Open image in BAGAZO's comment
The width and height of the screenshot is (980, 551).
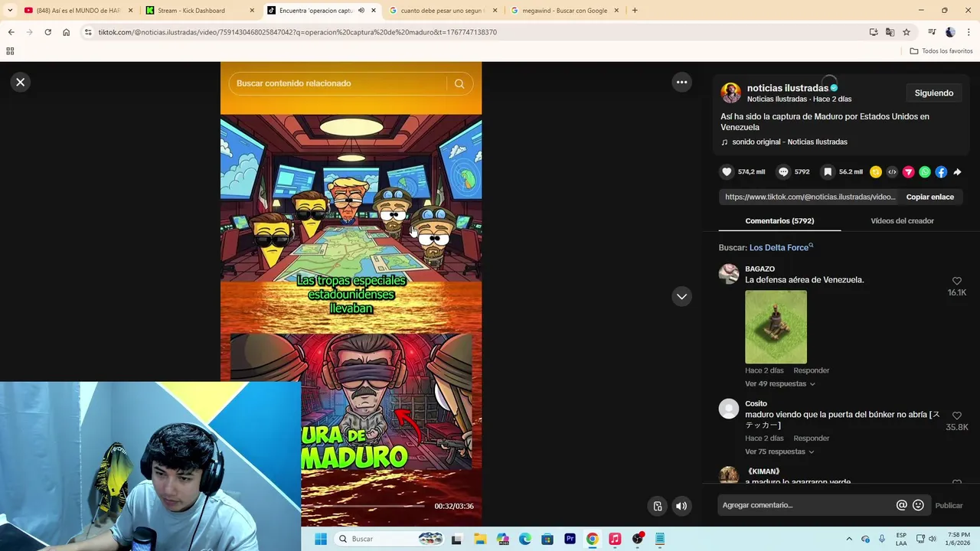tap(776, 327)
